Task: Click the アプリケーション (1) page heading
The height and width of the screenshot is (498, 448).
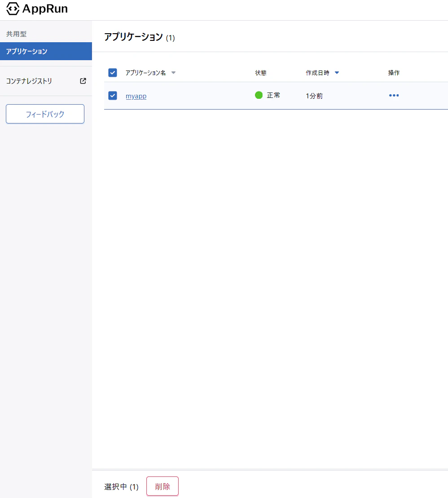Action: (x=140, y=37)
